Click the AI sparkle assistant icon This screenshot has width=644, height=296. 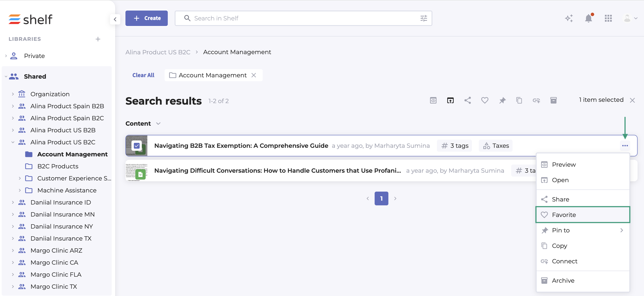569,18
